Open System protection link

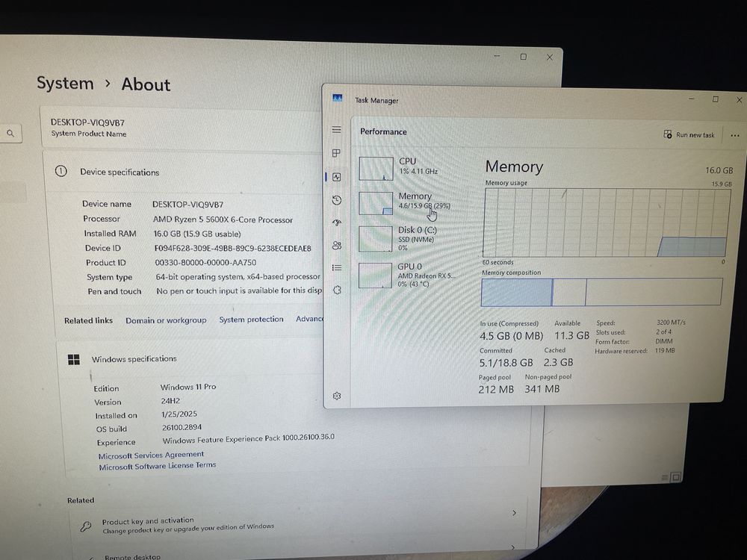coord(251,319)
